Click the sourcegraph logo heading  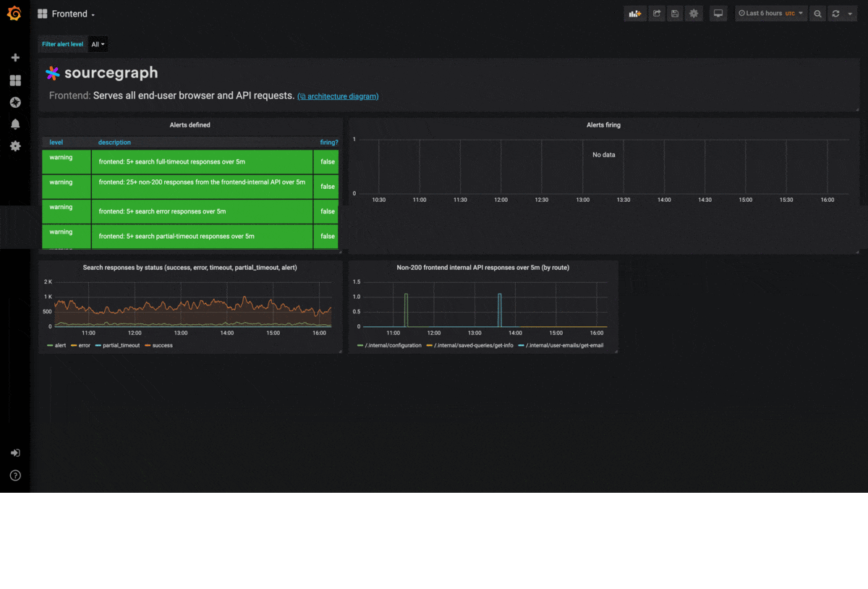101,73
